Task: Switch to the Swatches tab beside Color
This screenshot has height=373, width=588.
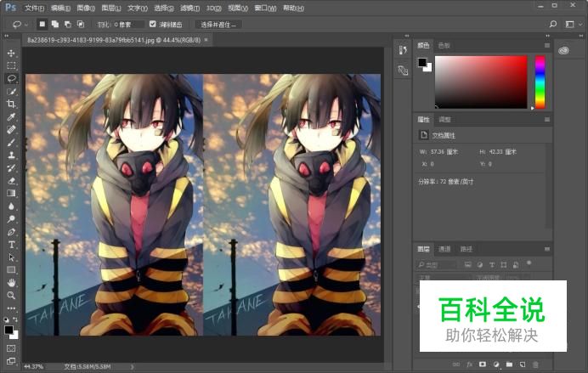Action: click(444, 45)
